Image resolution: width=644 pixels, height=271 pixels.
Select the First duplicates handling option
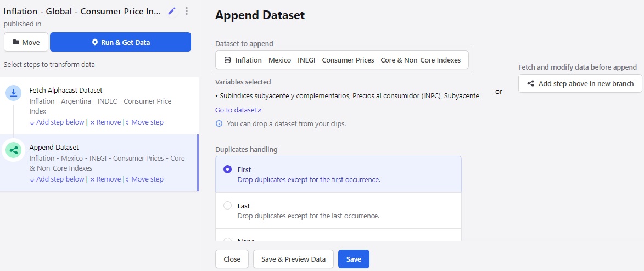338,174
